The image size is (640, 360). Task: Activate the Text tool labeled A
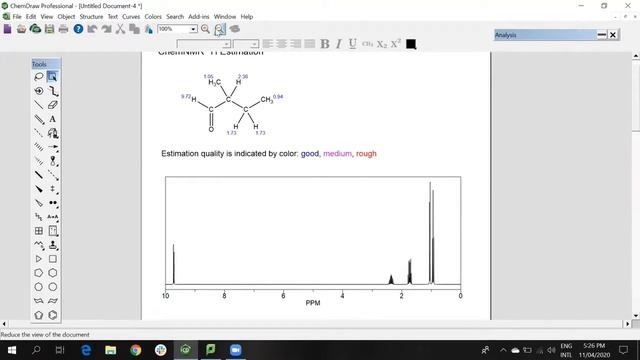(x=53, y=119)
